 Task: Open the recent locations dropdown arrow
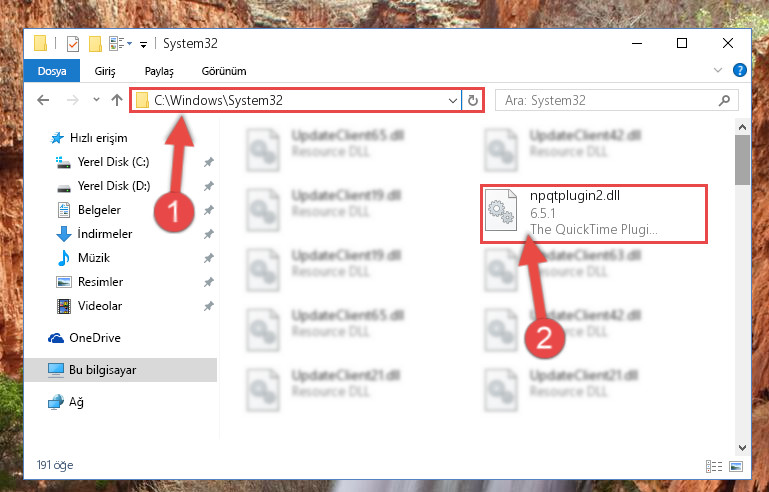click(x=96, y=100)
